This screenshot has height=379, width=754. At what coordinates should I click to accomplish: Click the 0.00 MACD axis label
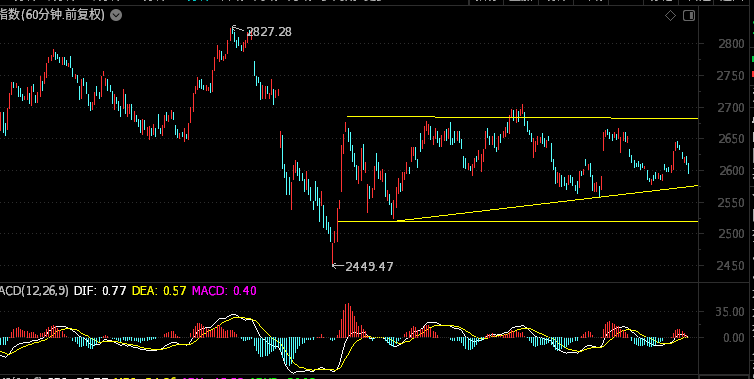pyautogui.click(x=733, y=338)
